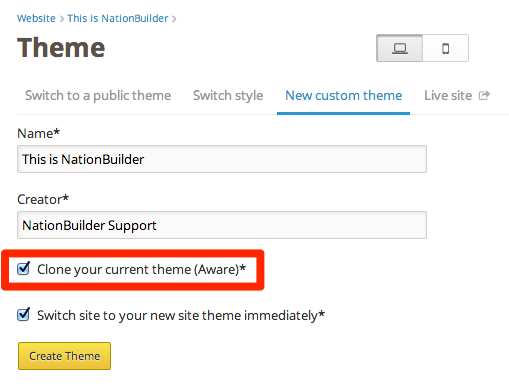This screenshot has height=390, width=509.
Task: Go to Website breadcrumb link
Action: (36, 18)
